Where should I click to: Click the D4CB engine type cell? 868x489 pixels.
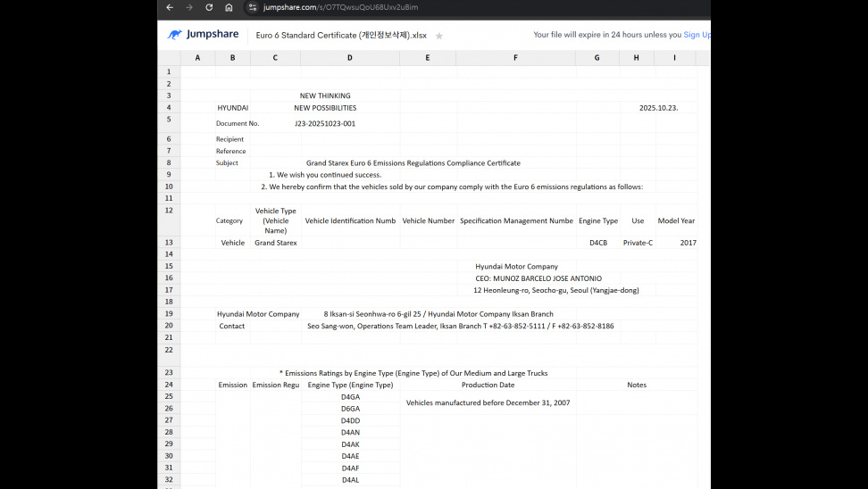[x=597, y=243]
